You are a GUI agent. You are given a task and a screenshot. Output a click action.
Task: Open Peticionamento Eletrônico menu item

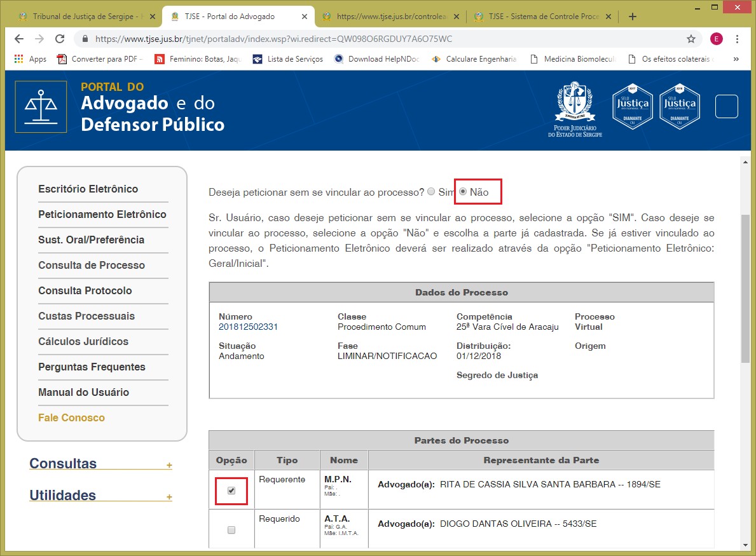[102, 214]
